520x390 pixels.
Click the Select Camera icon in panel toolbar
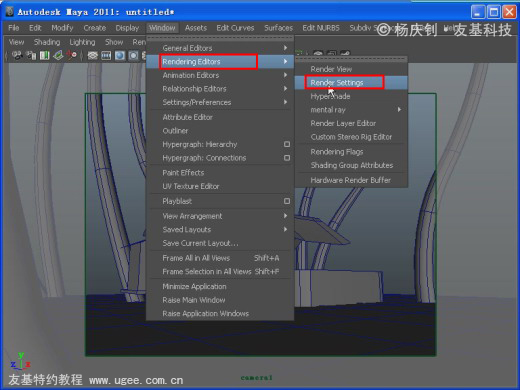tap(17, 55)
